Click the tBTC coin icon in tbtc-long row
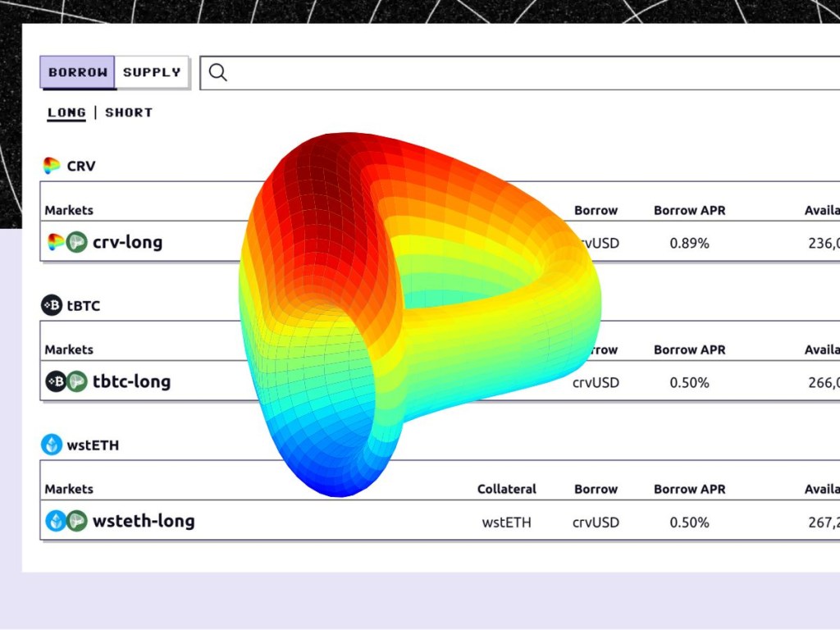840x630 pixels. (x=56, y=381)
